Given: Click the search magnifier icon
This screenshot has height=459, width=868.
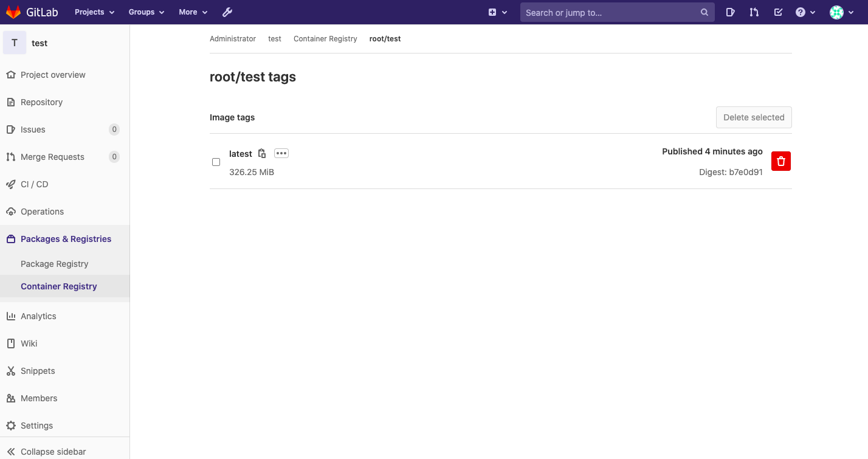Looking at the screenshot, I should tap(704, 12).
